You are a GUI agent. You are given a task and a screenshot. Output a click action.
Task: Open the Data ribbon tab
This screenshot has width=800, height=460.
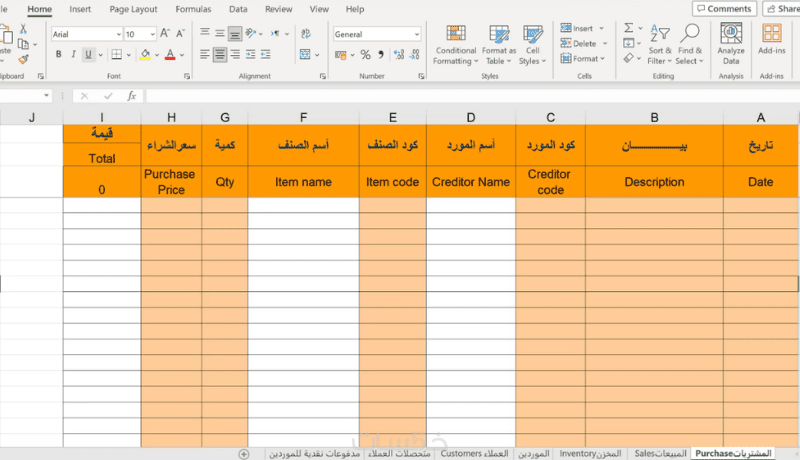click(238, 9)
